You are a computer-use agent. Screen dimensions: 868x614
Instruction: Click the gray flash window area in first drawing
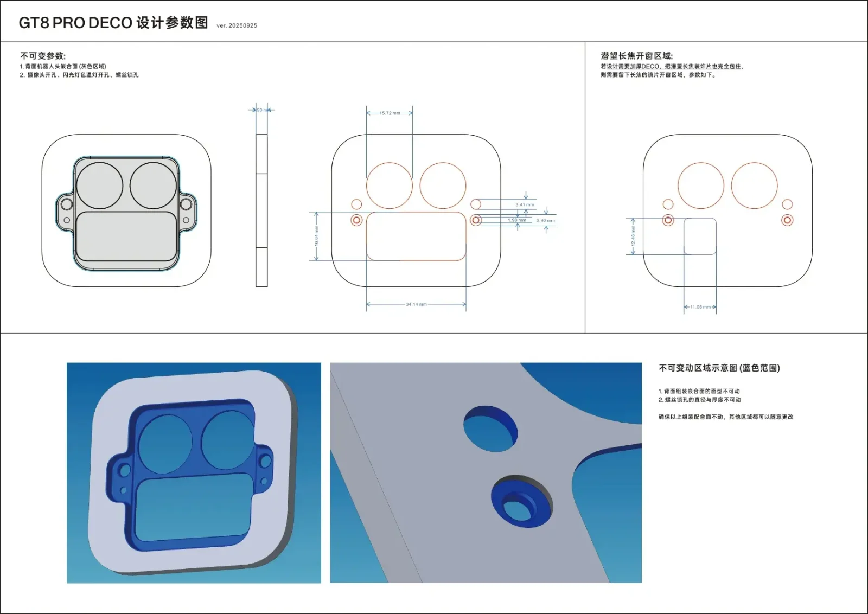click(126, 236)
